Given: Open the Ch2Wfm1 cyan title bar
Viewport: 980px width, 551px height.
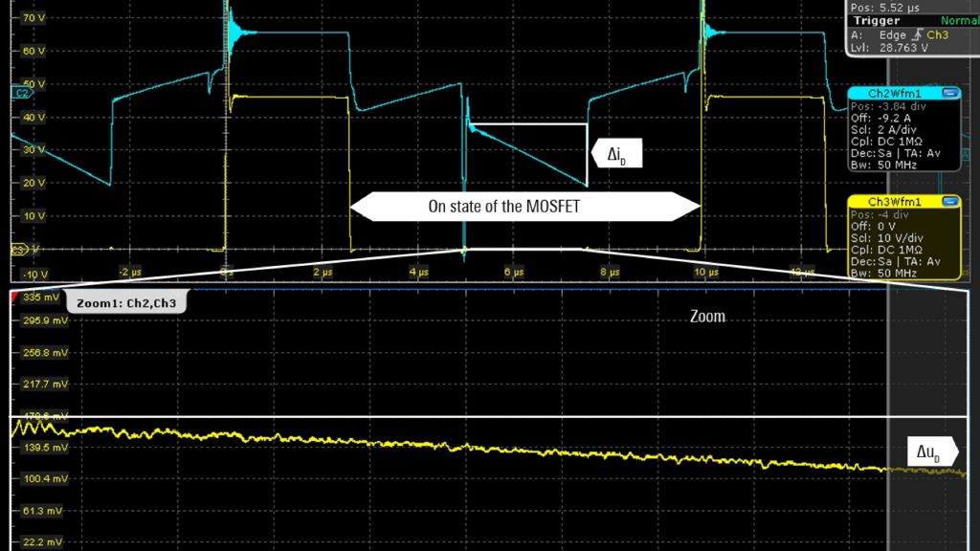Looking at the screenshot, I should pos(894,93).
